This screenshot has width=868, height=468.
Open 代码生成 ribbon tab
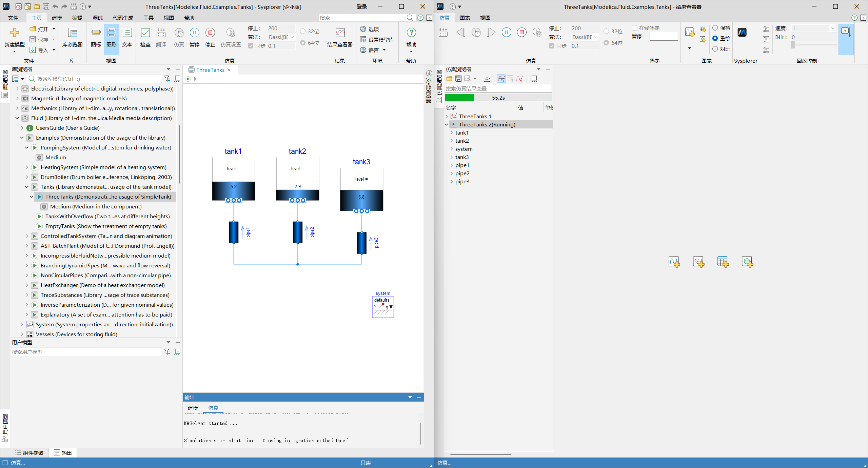(123, 18)
